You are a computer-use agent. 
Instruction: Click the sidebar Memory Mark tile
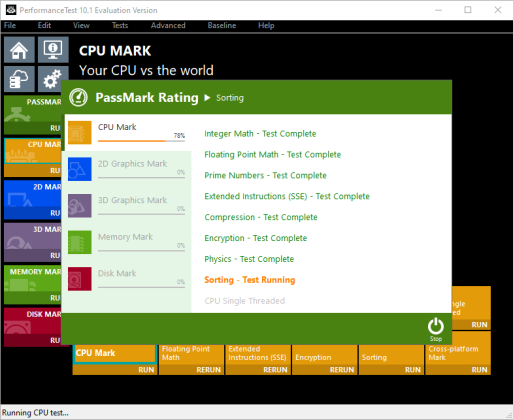pos(33,285)
